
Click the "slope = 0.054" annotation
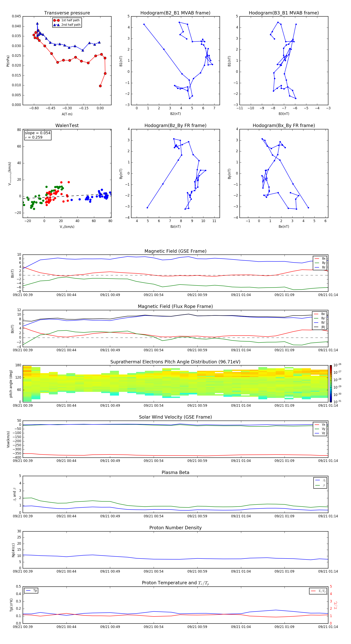(x=38, y=133)
